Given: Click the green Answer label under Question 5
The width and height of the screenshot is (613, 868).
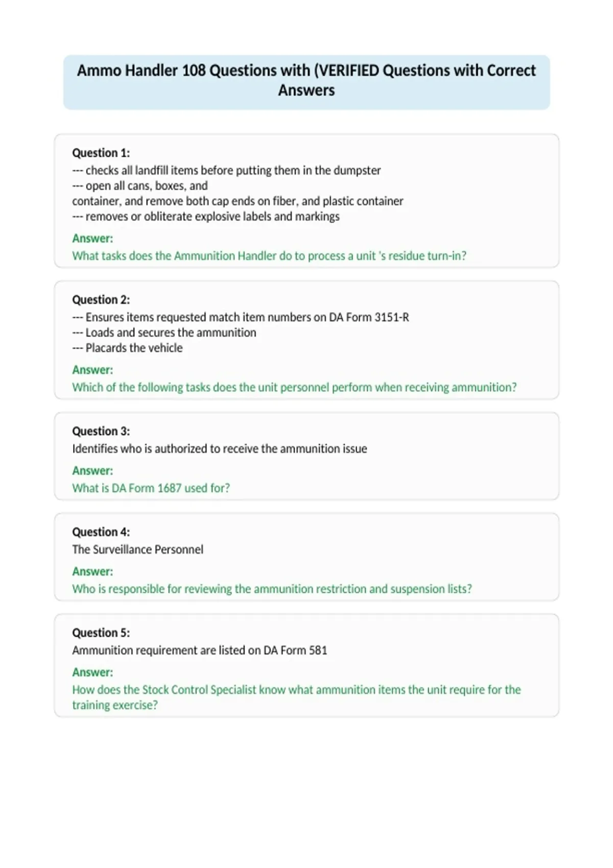Looking at the screenshot, I should click(x=92, y=672).
